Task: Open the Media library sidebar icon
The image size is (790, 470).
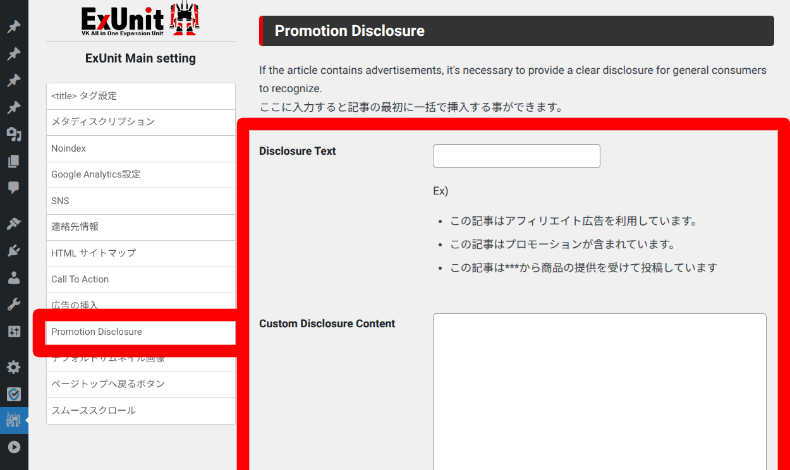Action: click(x=14, y=134)
